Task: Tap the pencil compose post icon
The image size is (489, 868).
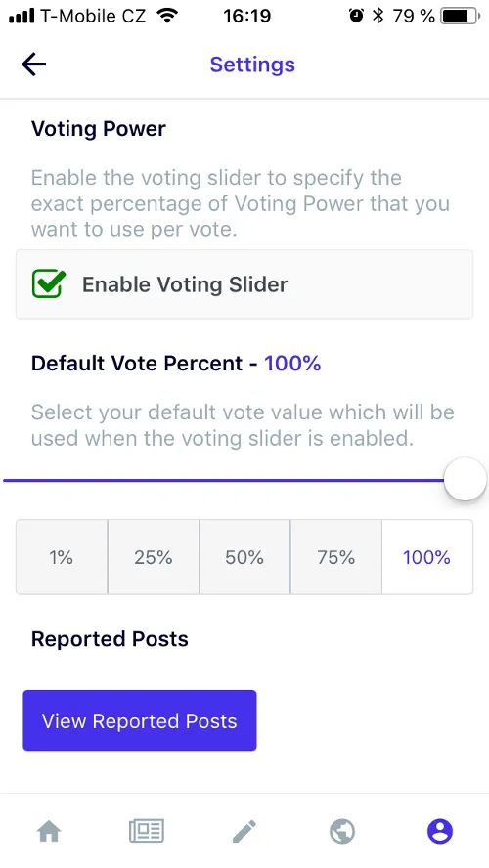Action: tap(244, 831)
